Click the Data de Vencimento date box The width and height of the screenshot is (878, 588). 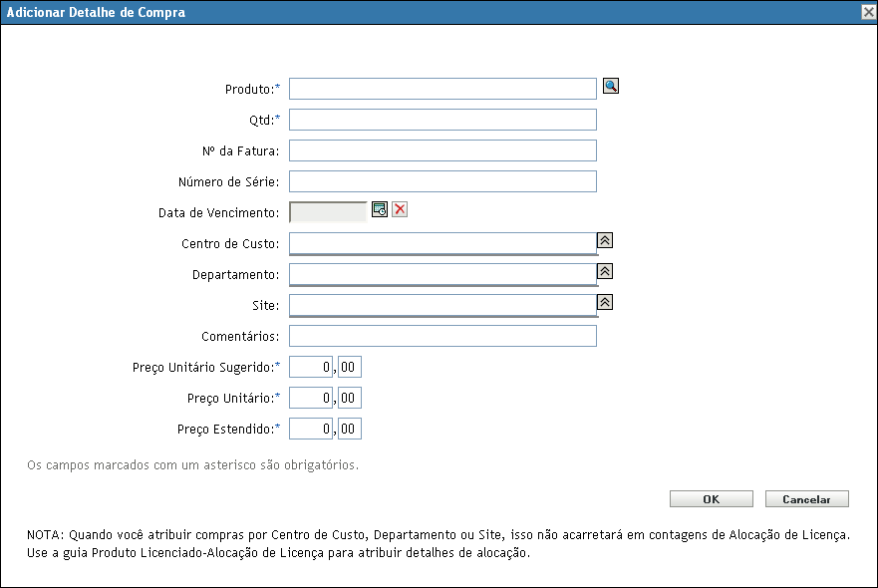328,211
